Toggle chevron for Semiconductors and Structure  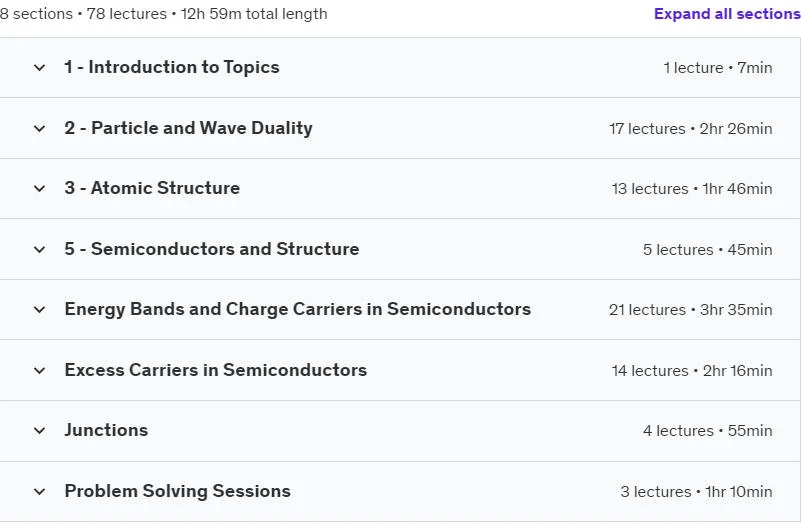click(x=39, y=249)
